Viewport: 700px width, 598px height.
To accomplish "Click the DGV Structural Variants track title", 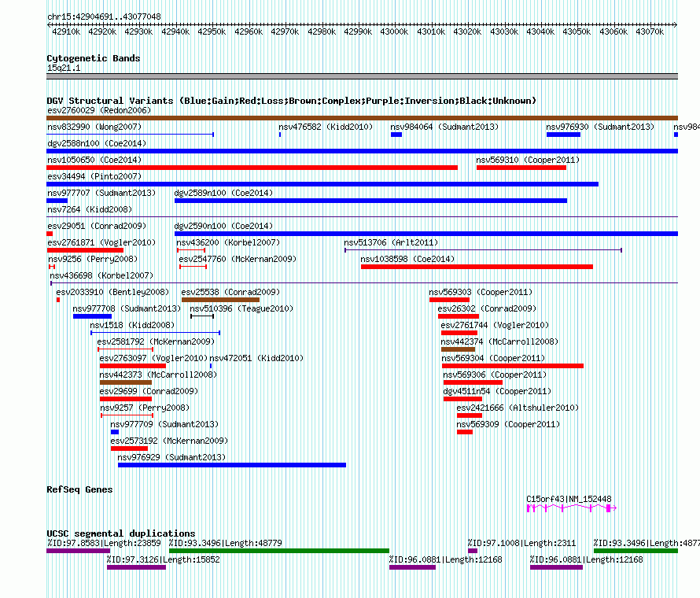I will pos(291,101).
